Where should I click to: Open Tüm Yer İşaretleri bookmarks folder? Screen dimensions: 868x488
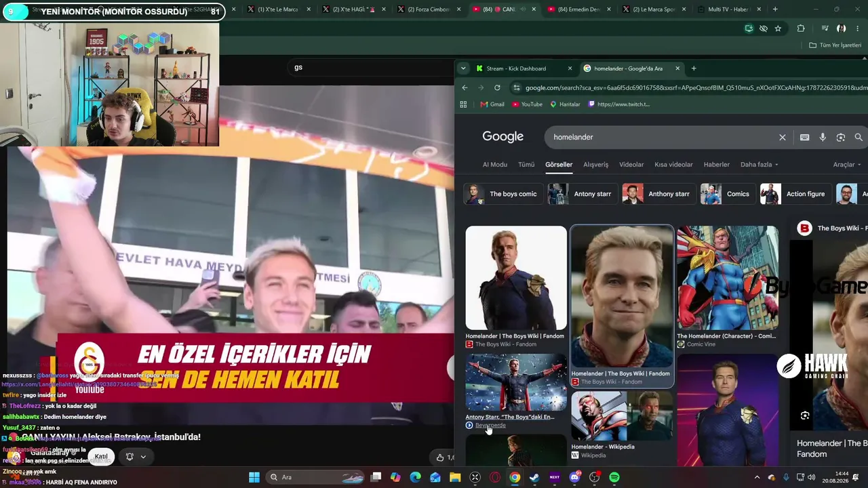tap(835, 45)
